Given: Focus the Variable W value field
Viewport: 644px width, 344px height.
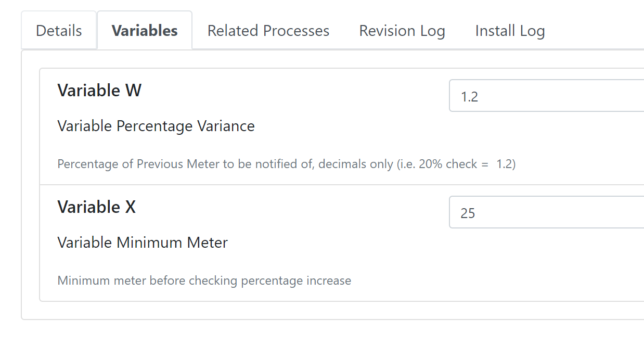Looking at the screenshot, I should [547, 96].
